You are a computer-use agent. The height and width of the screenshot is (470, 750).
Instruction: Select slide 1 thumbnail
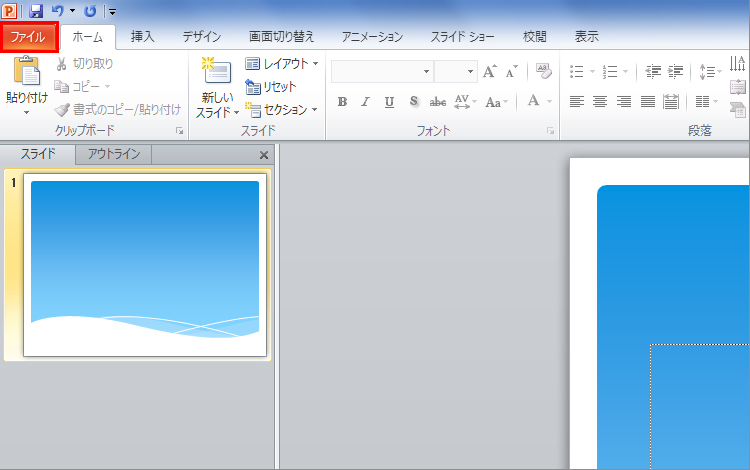145,265
